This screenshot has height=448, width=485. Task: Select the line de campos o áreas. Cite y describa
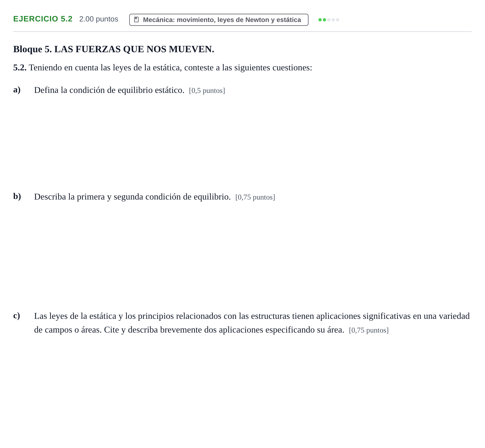(x=189, y=330)
